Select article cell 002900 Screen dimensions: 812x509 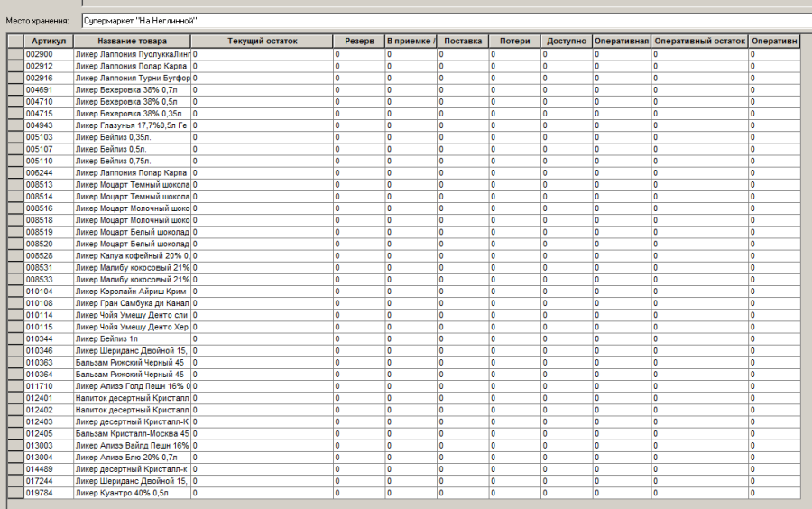click(x=49, y=54)
